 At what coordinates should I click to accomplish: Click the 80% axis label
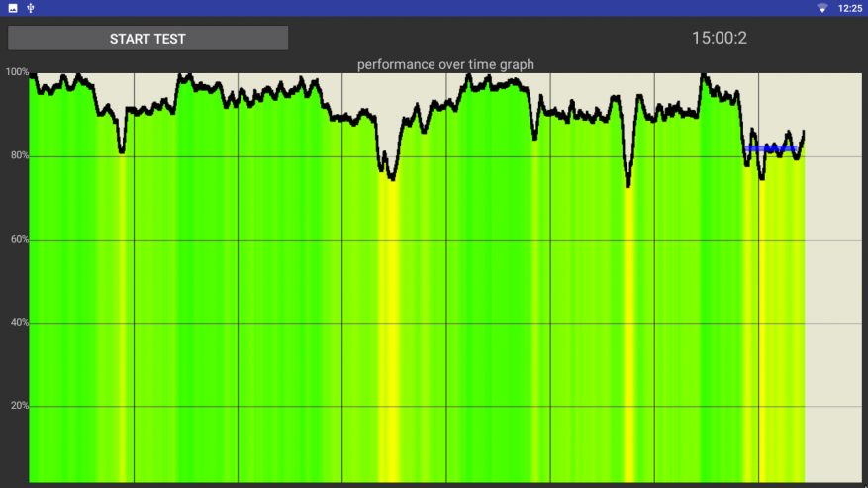20,155
